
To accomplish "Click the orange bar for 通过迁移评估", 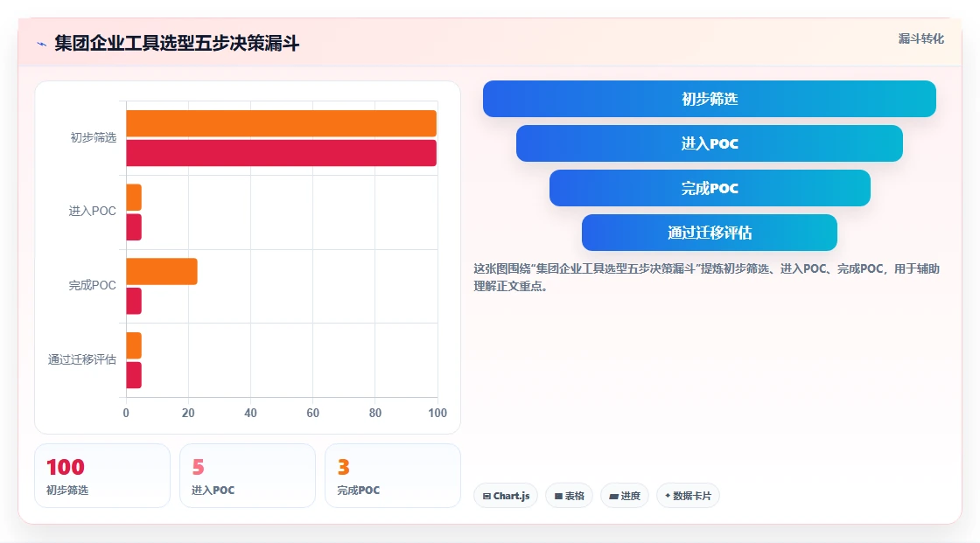I will (134, 345).
